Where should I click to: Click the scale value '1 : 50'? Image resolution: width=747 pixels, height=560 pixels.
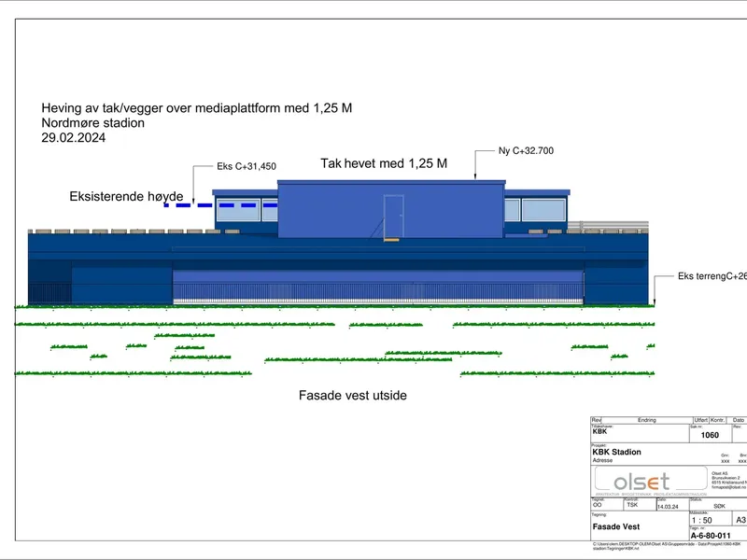coord(701,521)
